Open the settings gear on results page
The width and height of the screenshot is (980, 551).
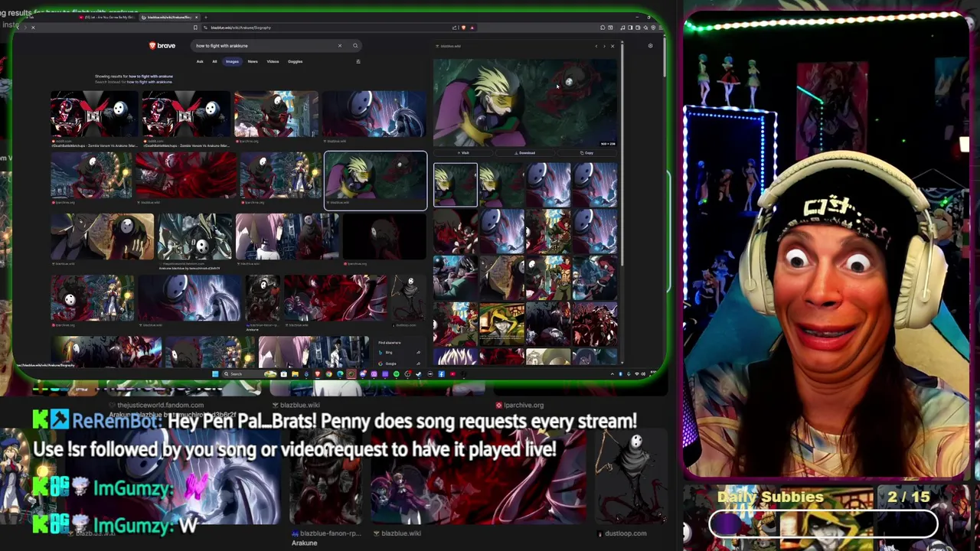(650, 46)
